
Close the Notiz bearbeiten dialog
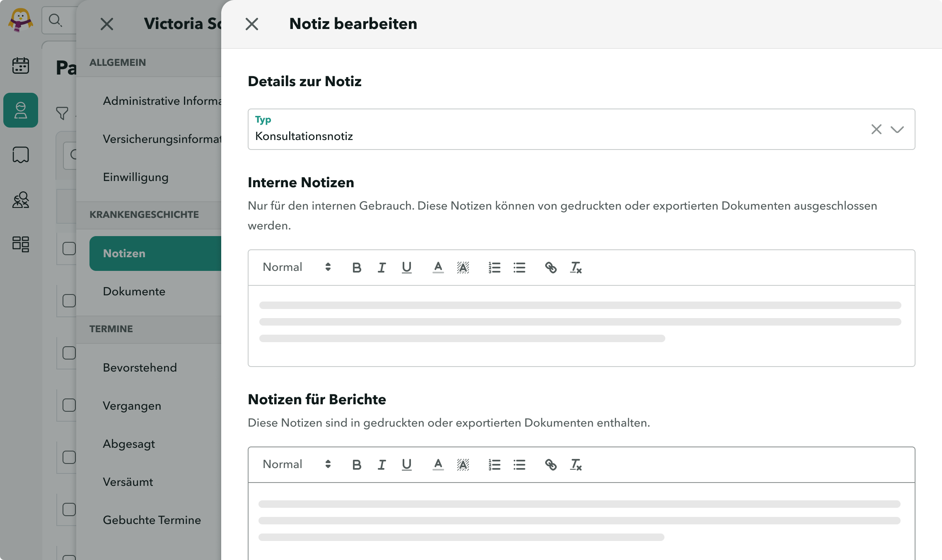pos(251,24)
